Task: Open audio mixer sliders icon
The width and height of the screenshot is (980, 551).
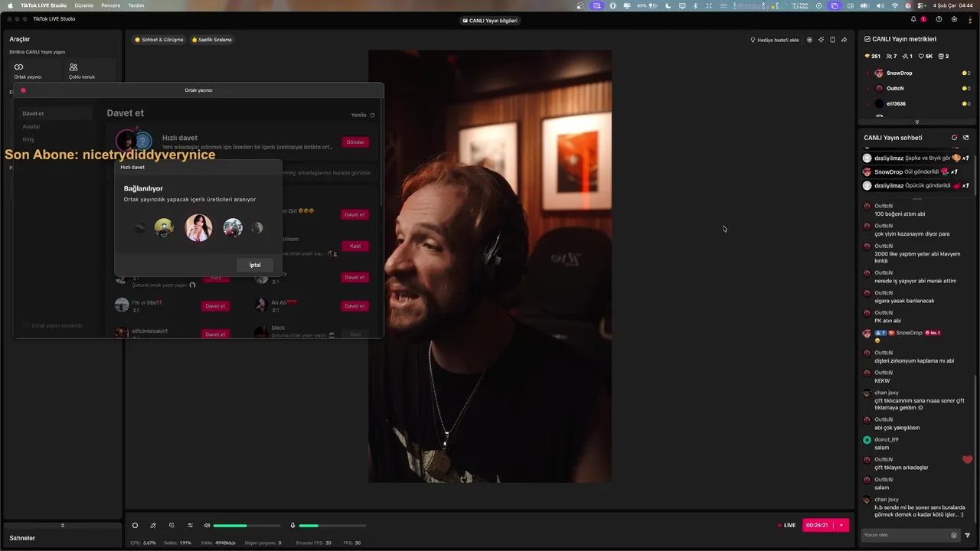Action: [190, 525]
